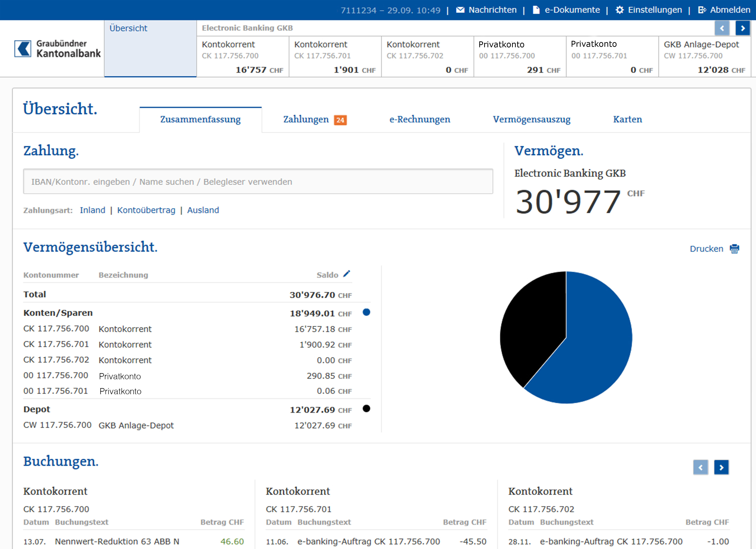Screen dimensions: 756x549
Task: Open the Vermögensauszug tab
Action: (x=531, y=119)
